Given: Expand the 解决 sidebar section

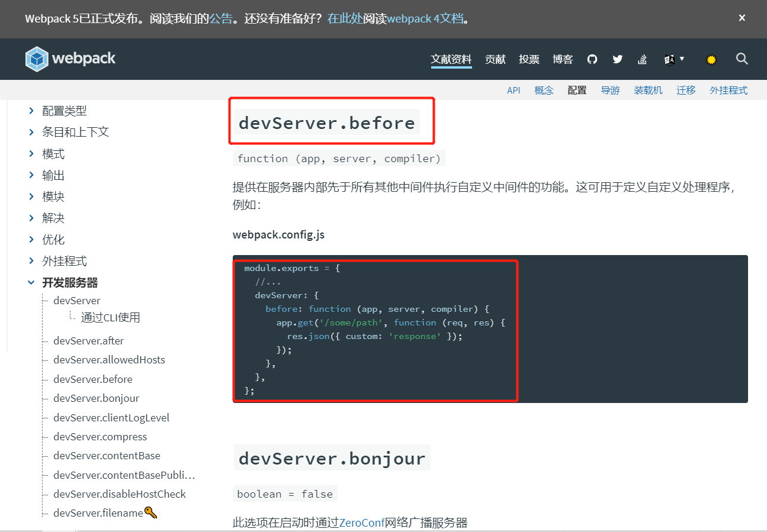Looking at the screenshot, I should tap(31, 218).
